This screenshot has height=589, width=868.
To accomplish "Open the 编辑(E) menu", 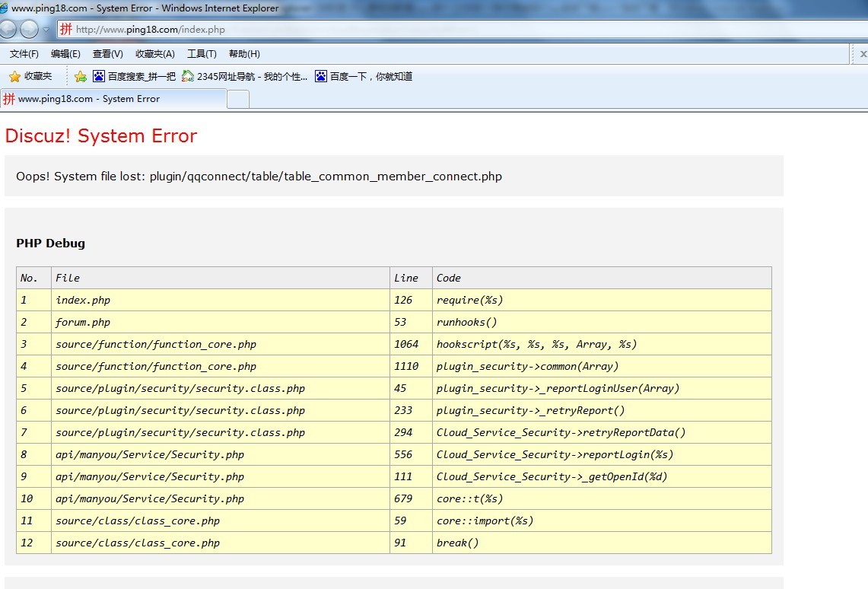I will pyautogui.click(x=65, y=54).
